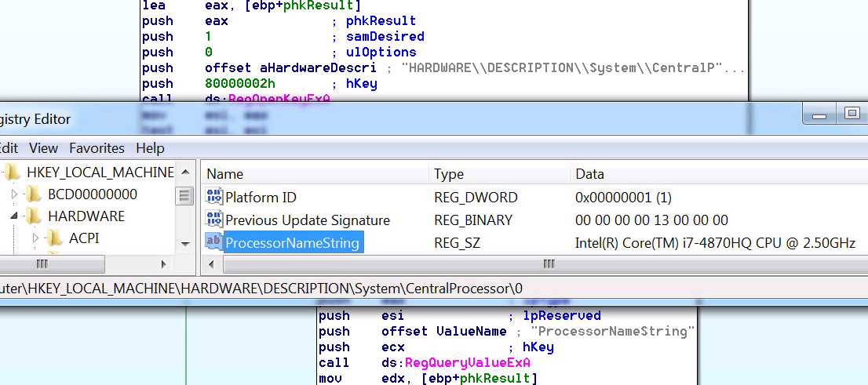The width and height of the screenshot is (868, 385).
Task: Click the BCD00000000 folder icon
Action: tap(35, 194)
